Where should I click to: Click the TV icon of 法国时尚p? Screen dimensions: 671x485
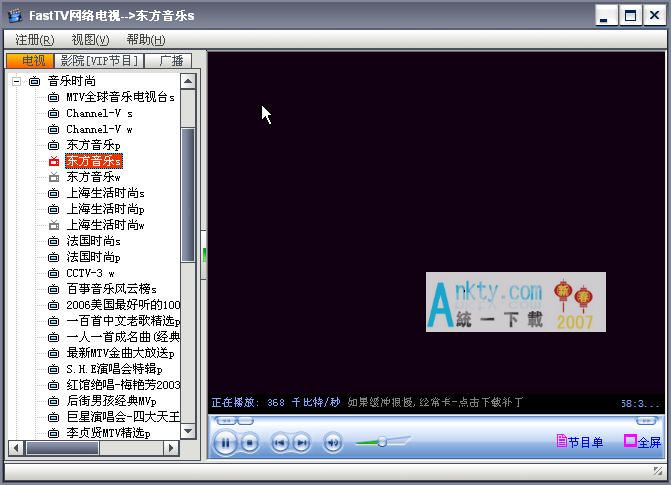53,257
